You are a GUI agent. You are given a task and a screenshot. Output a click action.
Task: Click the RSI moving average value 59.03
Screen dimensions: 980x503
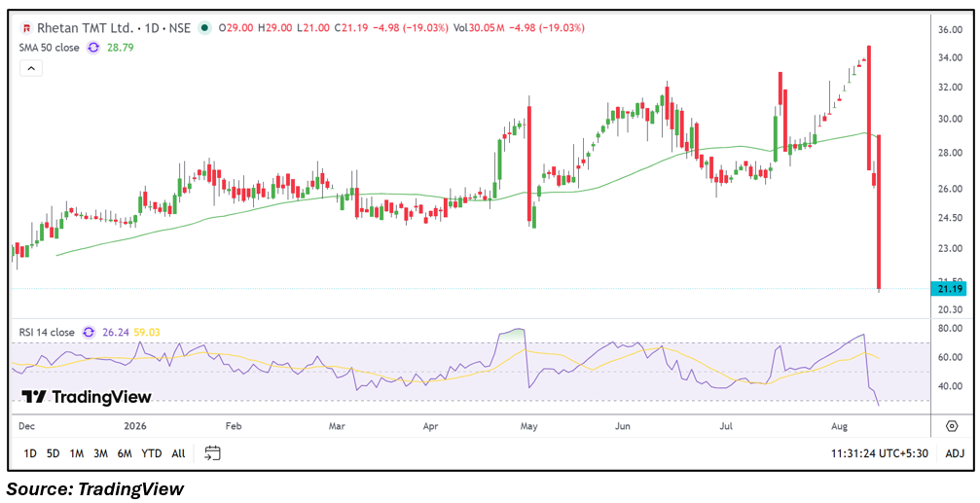coord(148,333)
